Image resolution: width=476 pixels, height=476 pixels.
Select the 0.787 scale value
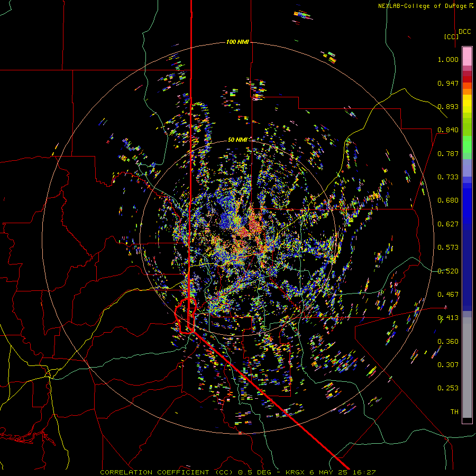coord(448,153)
